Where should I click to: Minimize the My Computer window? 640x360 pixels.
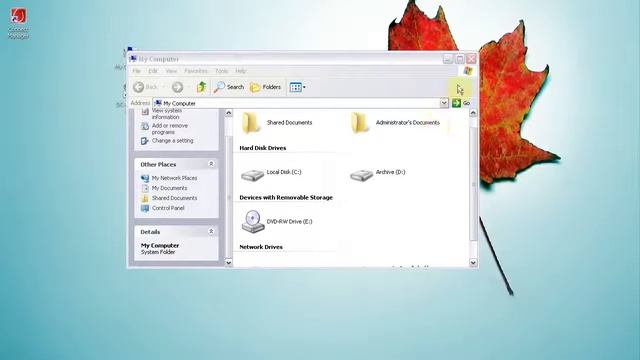[448, 59]
